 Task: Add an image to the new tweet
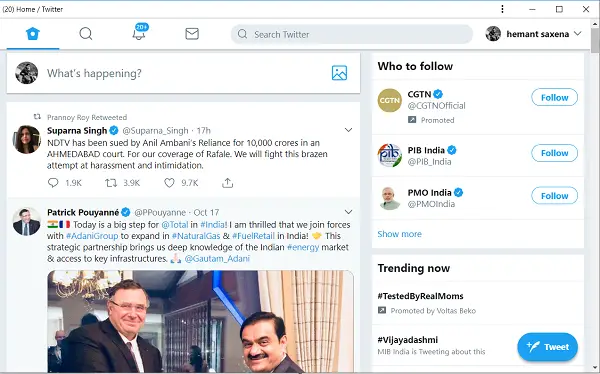coord(339,73)
